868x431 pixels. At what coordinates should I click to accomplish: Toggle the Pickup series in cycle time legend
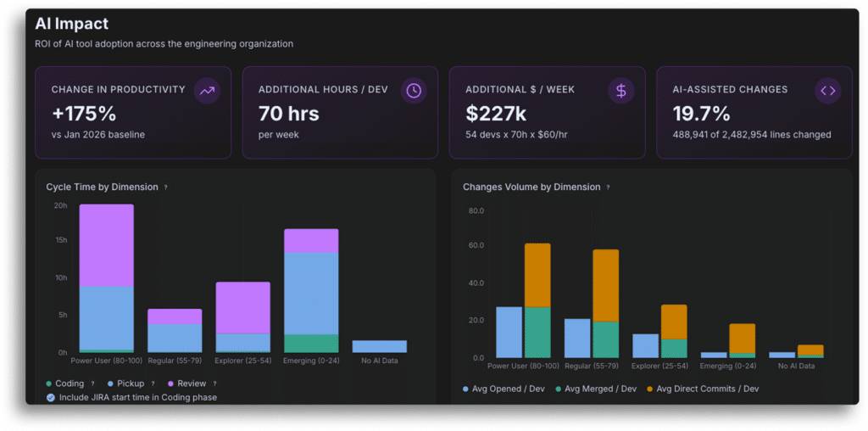[x=126, y=383]
